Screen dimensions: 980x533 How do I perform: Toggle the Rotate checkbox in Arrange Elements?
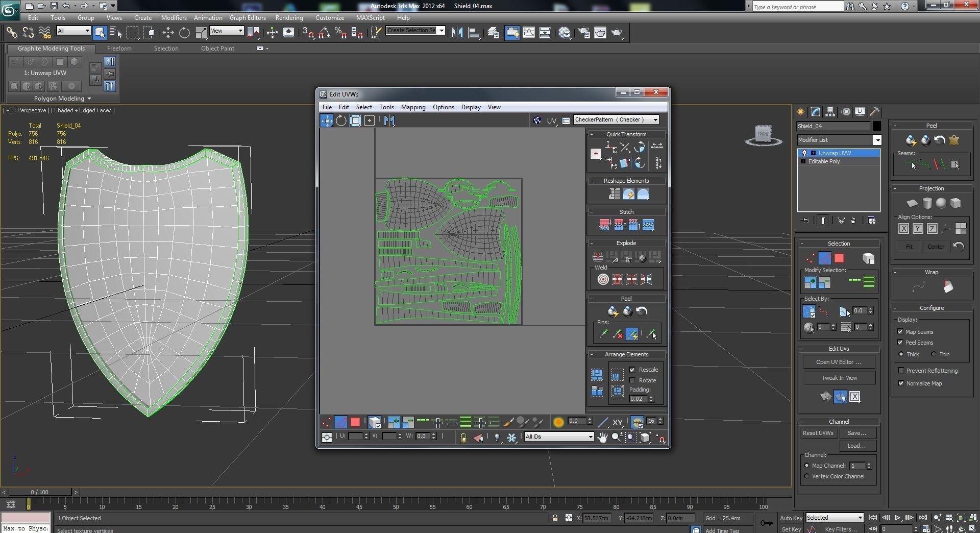pyautogui.click(x=632, y=380)
